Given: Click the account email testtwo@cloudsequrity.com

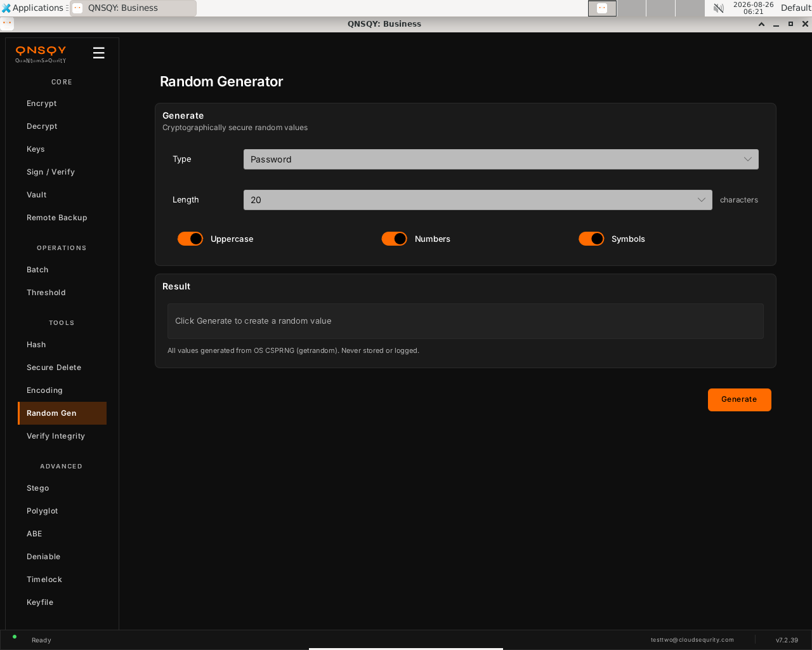Looking at the screenshot, I should 692,640.
